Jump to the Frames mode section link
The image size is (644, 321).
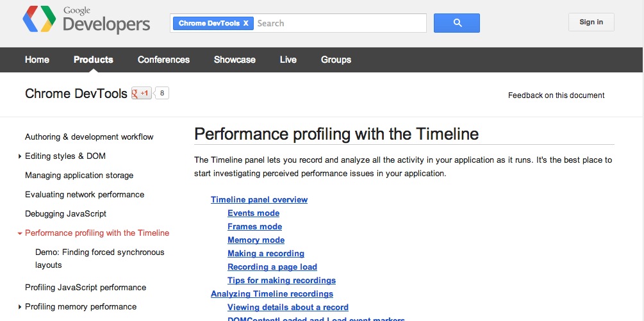[254, 227]
